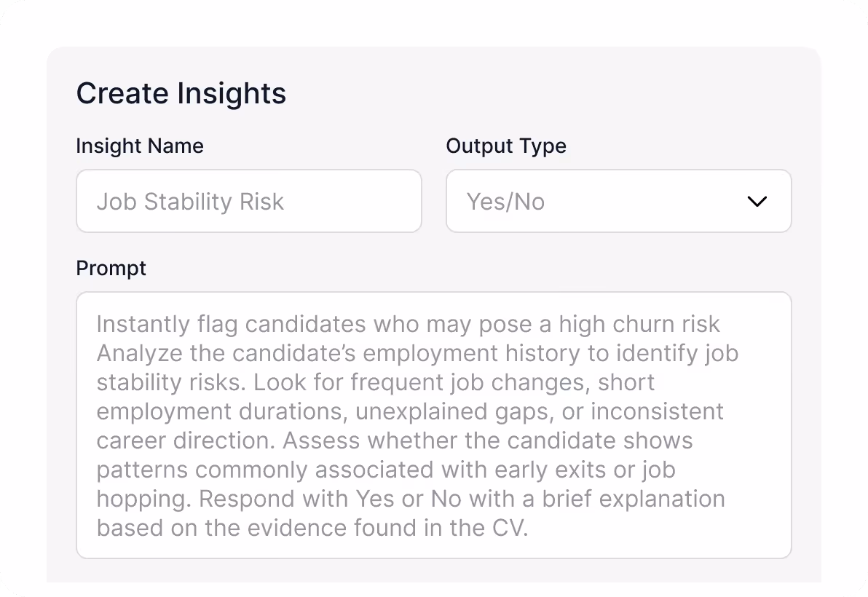The height and width of the screenshot is (597, 868).
Task: Open the Output Type dropdown
Action: 618,202
